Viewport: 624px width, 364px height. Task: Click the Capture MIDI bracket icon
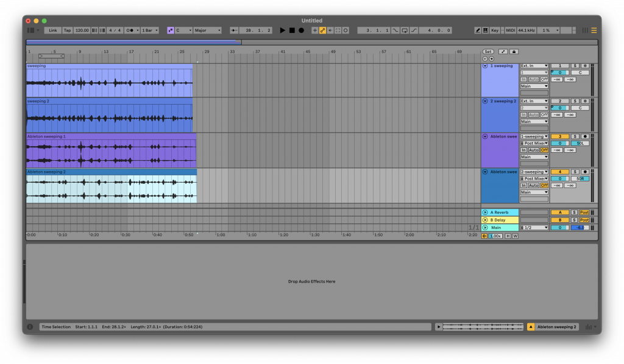(338, 30)
